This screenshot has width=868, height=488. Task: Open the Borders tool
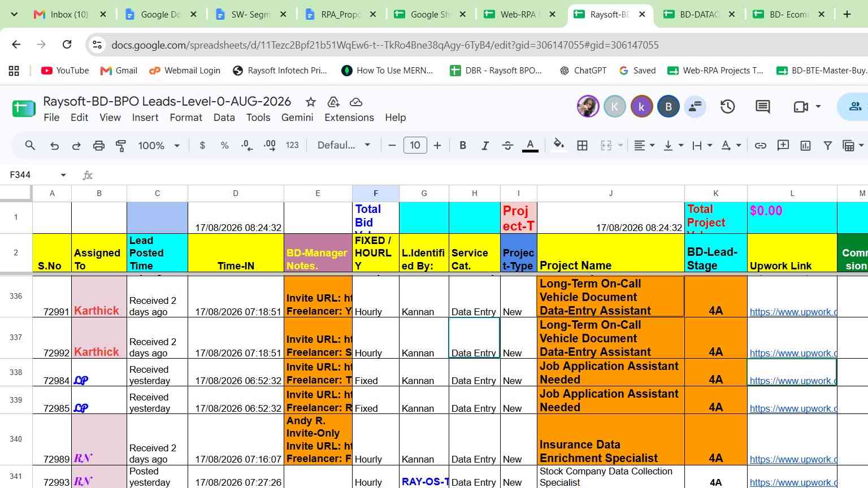[x=582, y=146]
